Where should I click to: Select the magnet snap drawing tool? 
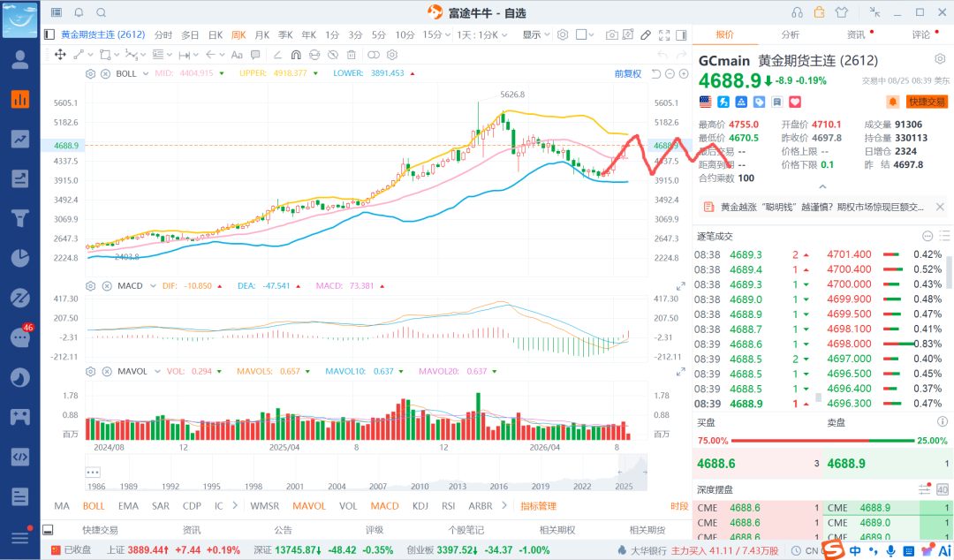click(296, 55)
